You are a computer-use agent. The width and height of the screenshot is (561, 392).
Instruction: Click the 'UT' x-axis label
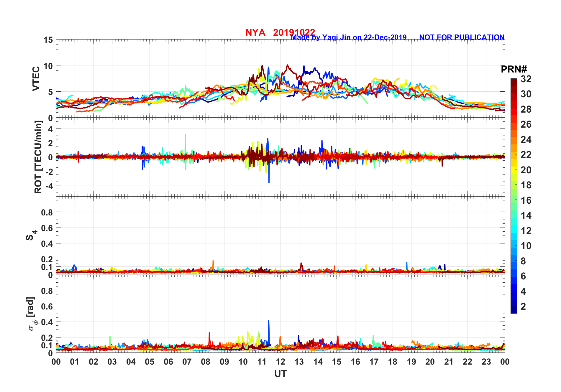pyautogui.click(x=280, y=374)
